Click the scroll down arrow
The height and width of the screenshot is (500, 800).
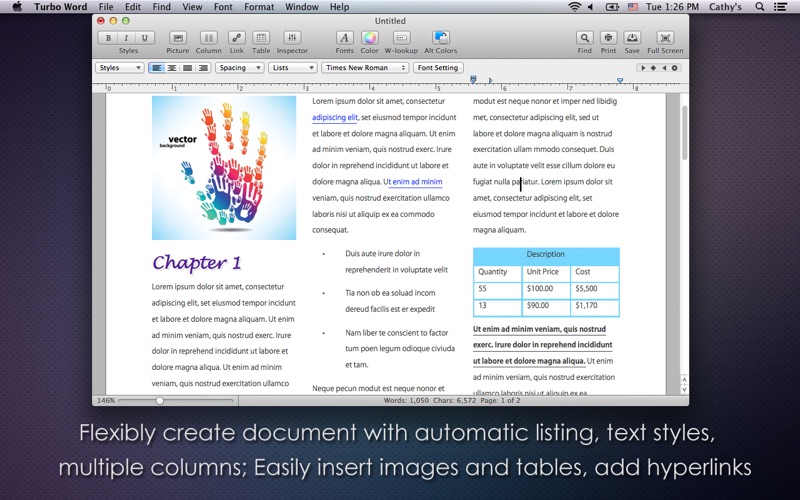point(685,390)
